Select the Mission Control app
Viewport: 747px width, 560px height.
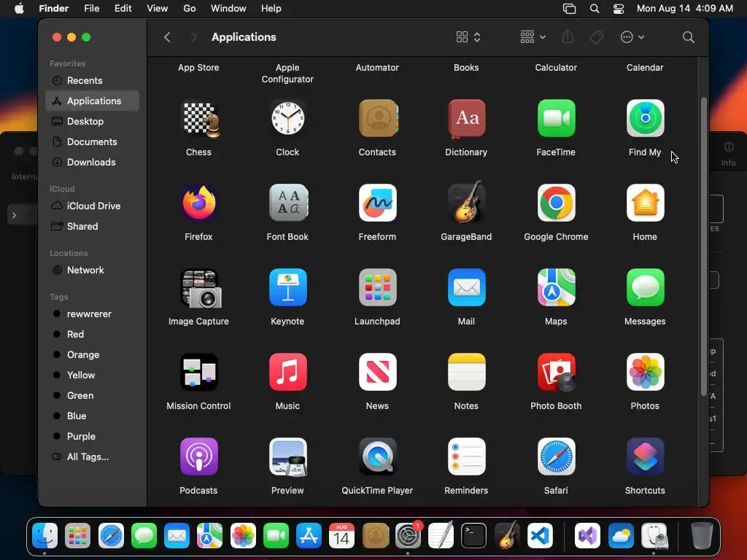point(198,372)
